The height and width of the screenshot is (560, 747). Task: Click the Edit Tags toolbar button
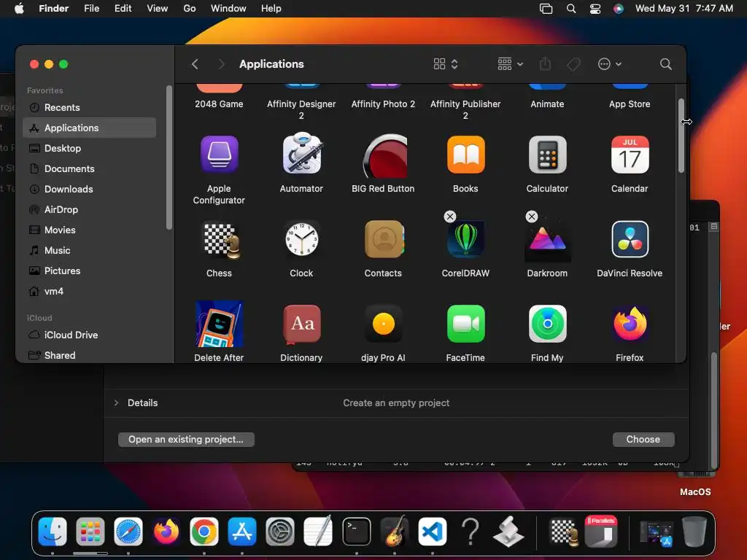pos(574,64)
